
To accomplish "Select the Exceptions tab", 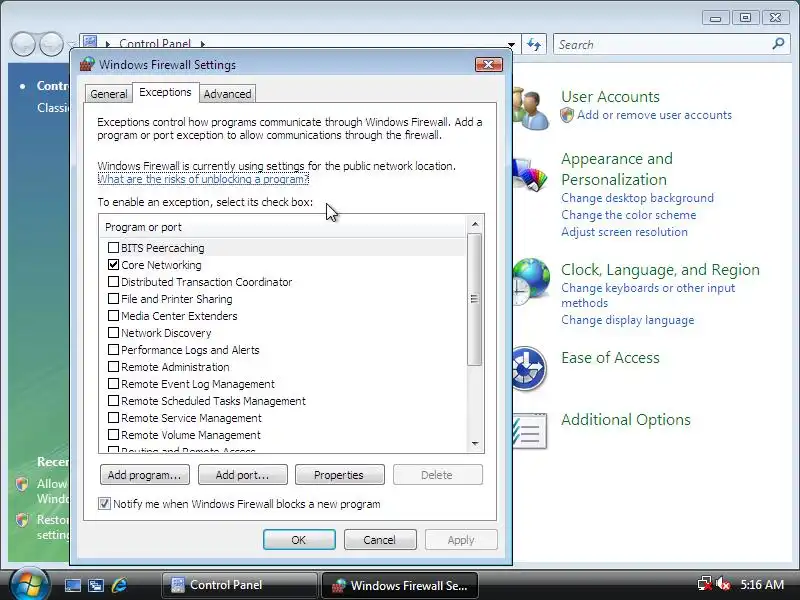I will 165,92.
